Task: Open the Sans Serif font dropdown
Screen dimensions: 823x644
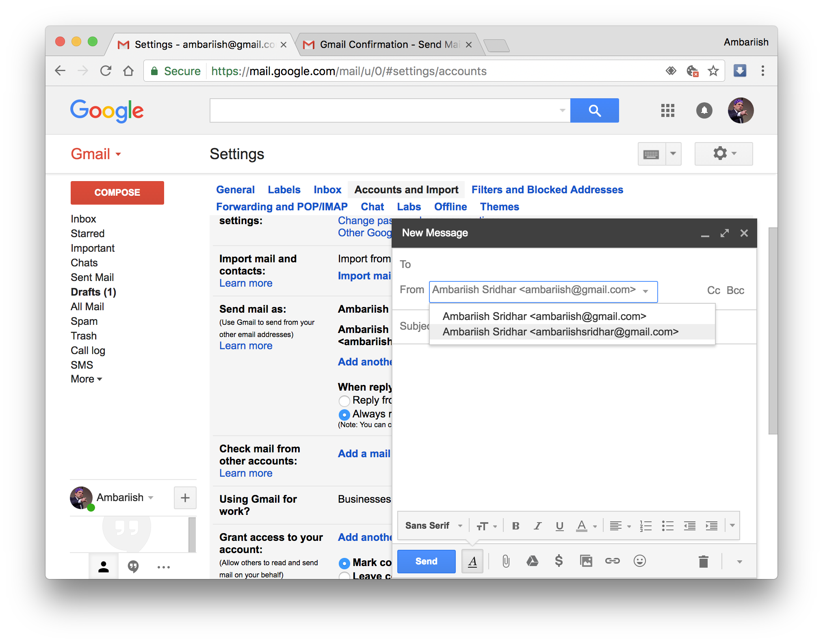Action: click(433, 526)
